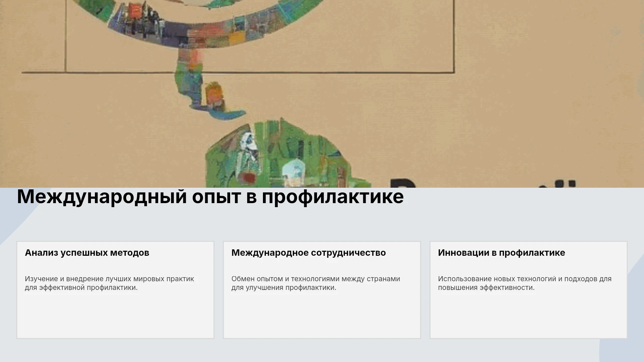Select the 'Анализ успешных методов' card heading
This screenshot has width=644, height=362.
click(x=87, y=253)
